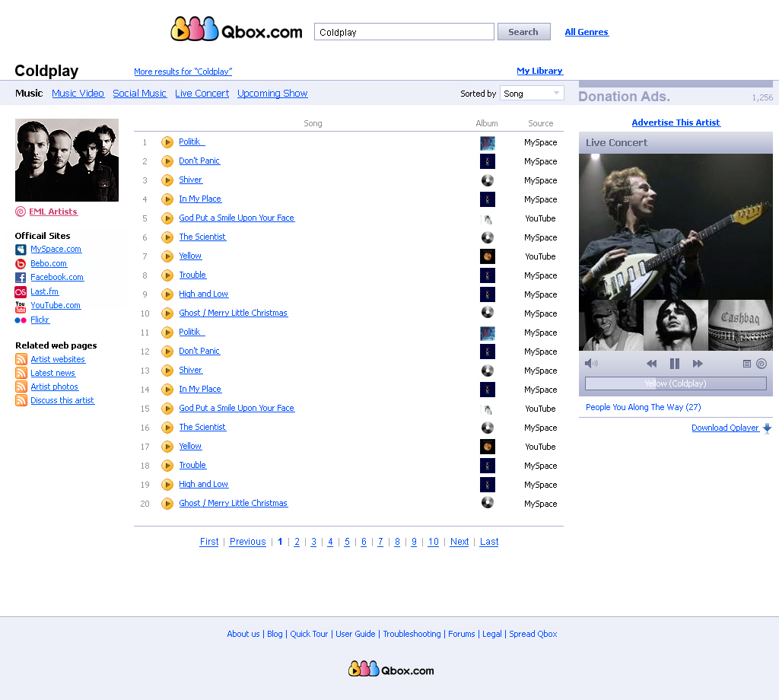The width and height of the screenshot is (779, 700).
Task: Play In My Place in row 4
Action: click(x=167, y=199)
